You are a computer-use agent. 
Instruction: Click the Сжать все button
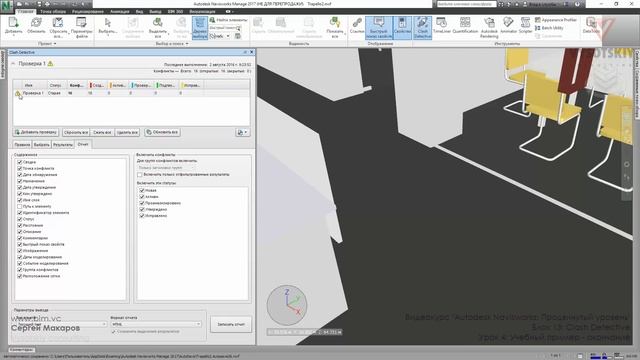[x=102, y=132]
